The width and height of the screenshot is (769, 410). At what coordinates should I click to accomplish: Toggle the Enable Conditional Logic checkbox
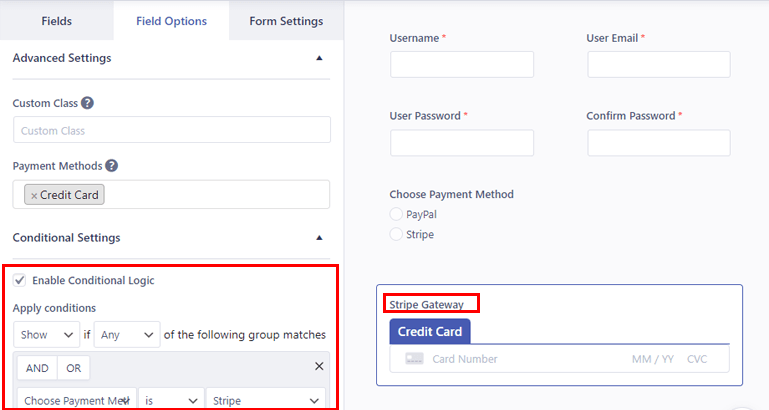20,280
